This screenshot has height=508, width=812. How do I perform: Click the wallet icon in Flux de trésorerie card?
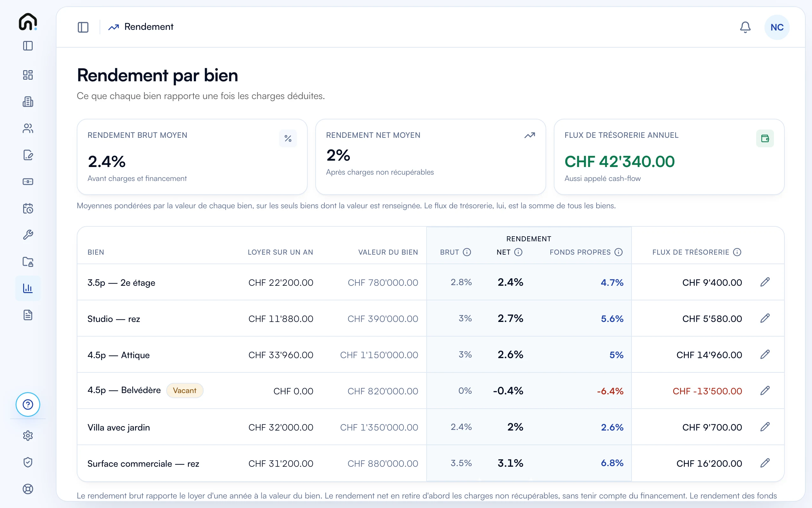tap(765, 138)
